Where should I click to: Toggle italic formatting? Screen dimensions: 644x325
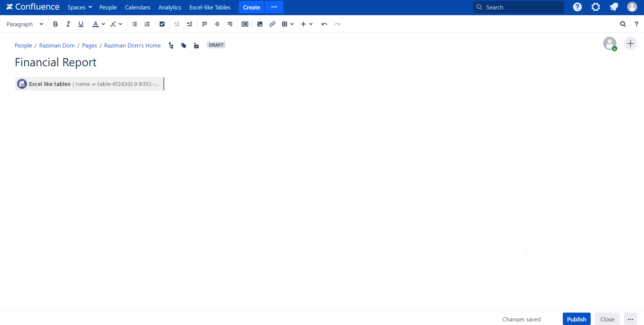pyautogui.click(x=68, y=24)
